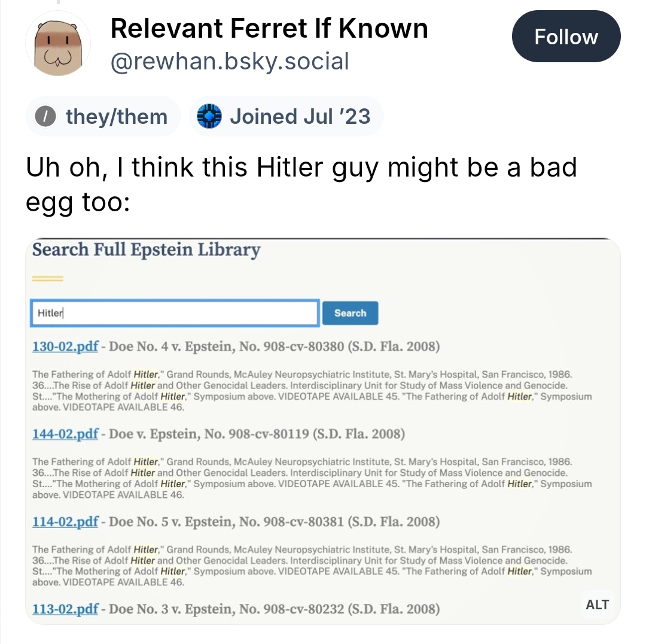Click the they/them pronoun label

(x=116, y=116)
